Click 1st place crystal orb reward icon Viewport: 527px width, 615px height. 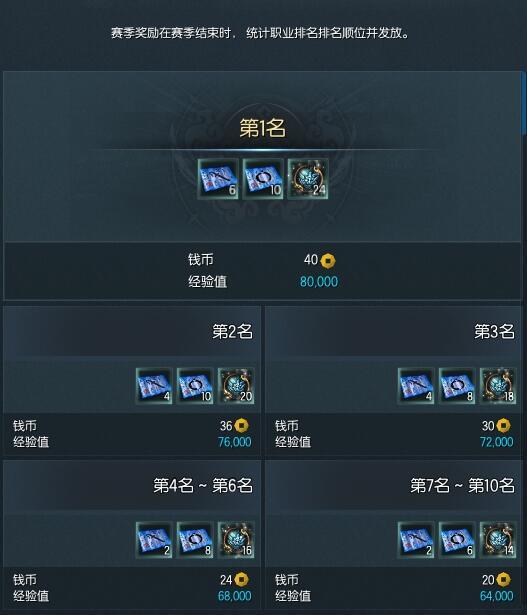coord(308,179)
